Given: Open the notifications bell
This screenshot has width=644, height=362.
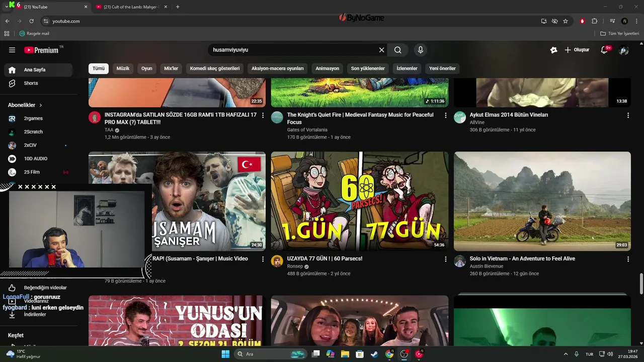Looking at the screenshot, I should (605, 50).
